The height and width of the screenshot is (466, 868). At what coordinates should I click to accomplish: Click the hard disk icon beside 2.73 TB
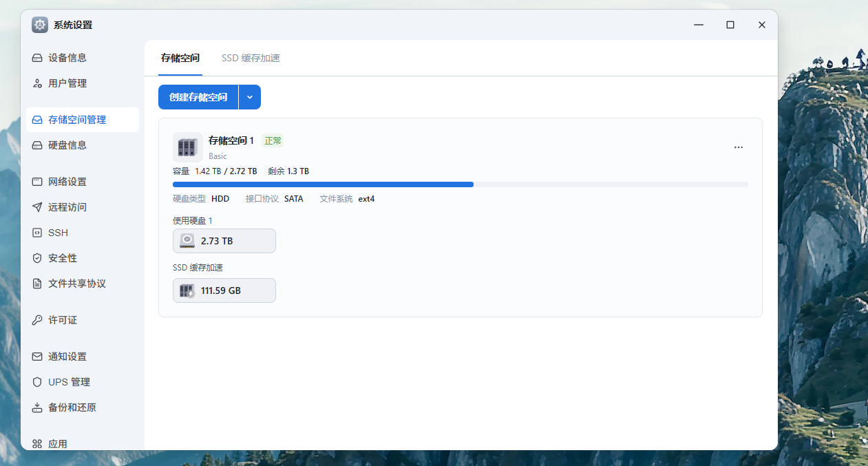(x=187, y=241)
